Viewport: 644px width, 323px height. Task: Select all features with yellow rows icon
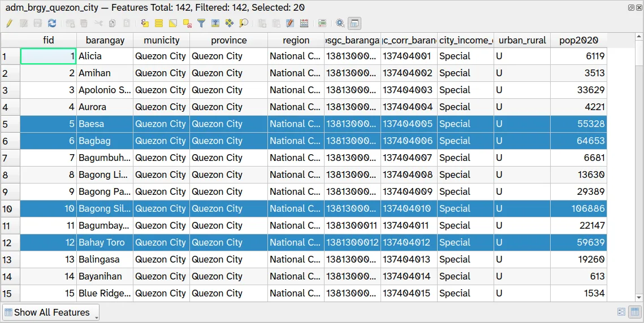(158, 23)
